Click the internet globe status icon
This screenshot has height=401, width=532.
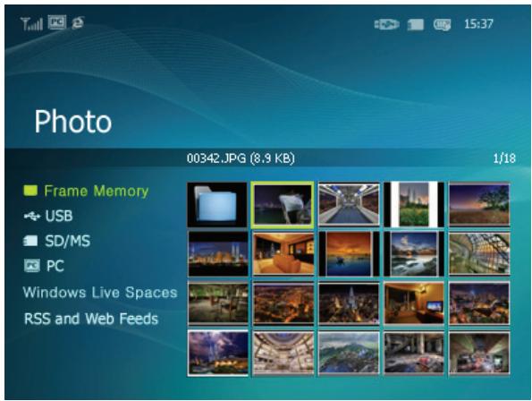78,23
